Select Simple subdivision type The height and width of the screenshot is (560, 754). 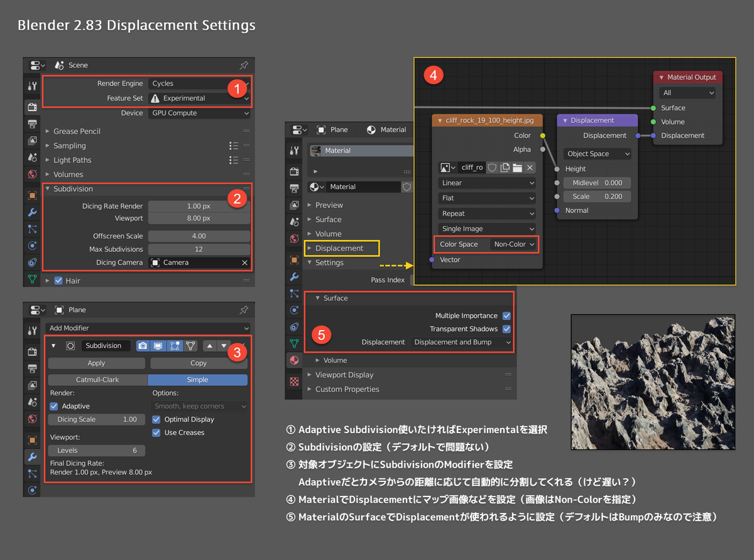[198, 380]
